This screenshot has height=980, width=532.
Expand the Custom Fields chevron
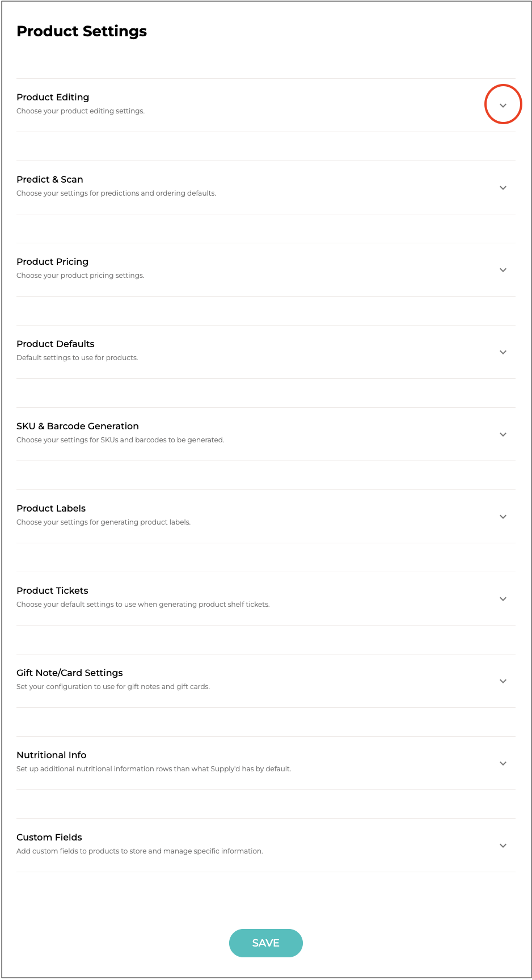(503, 846)
